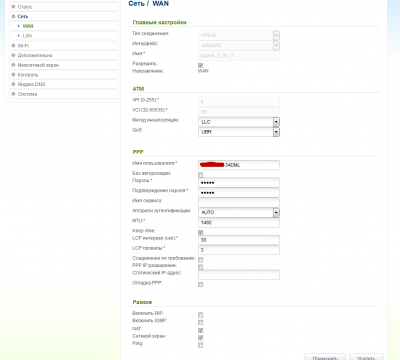Viewport: 400px width, 360px height.
Task: Disable the NAT checkbox
Action: click(x=201, y=330)
